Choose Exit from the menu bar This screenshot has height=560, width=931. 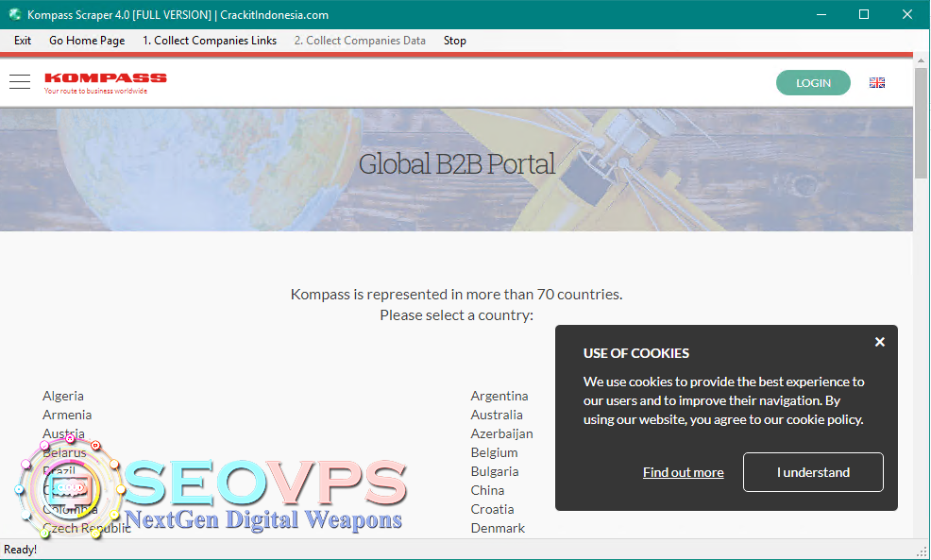pos(23,41)
